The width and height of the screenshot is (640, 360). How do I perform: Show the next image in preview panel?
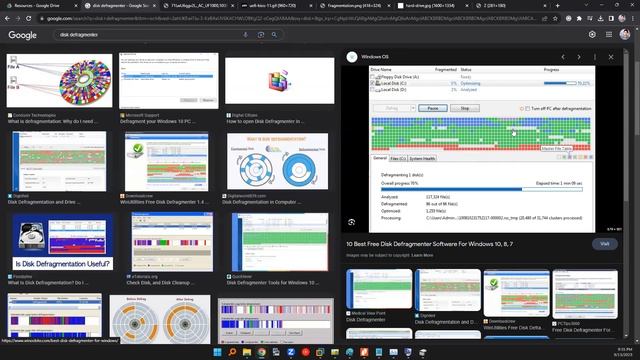click(579, 57)
